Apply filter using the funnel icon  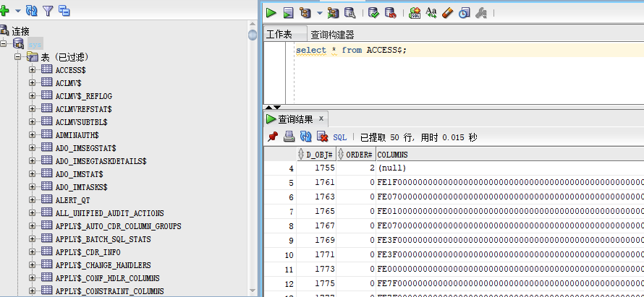point(48,11)
